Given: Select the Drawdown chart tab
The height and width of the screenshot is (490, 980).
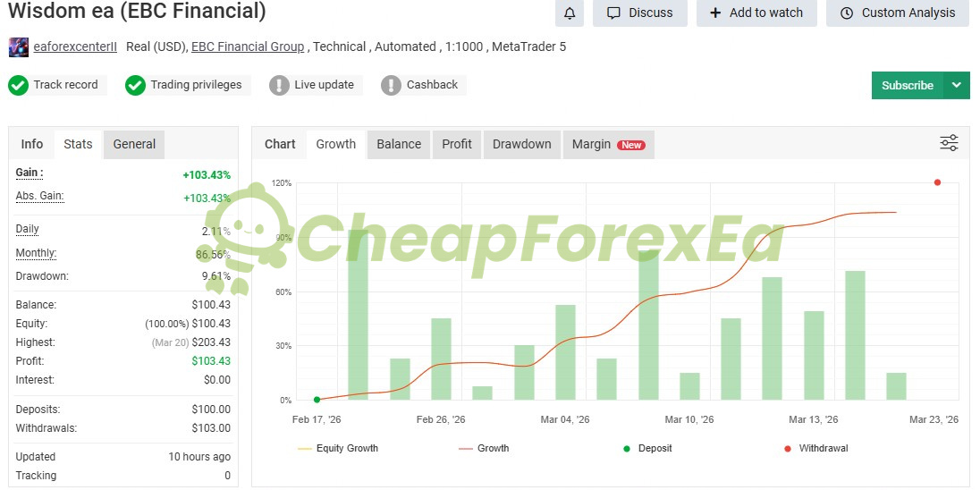Looking at the screenshot, I should click(x=522, y=144).
